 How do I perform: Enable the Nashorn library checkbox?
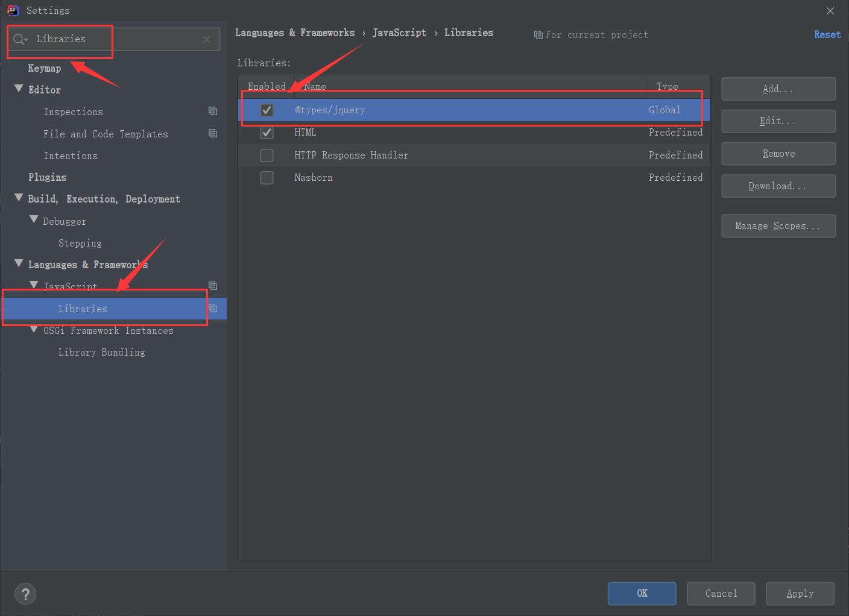pos(267,178)
